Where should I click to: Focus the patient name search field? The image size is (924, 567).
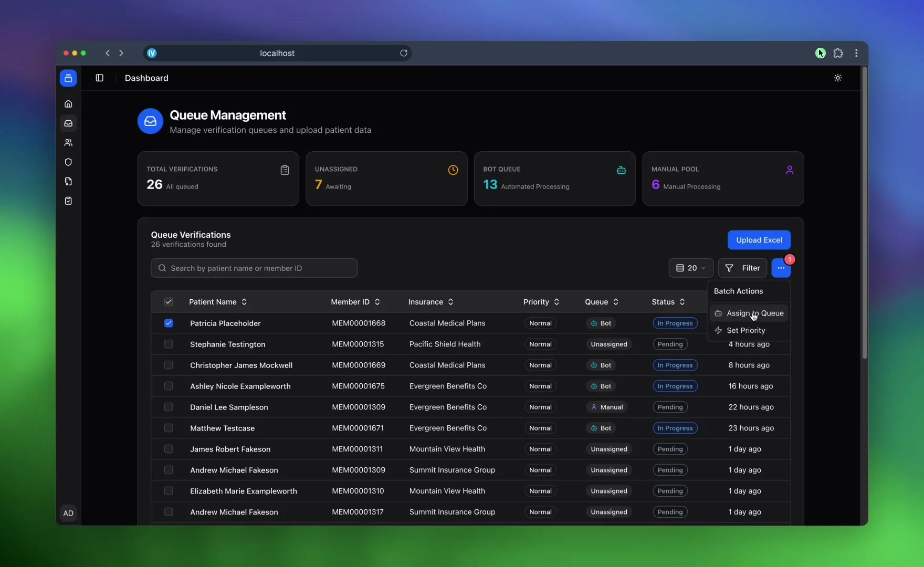(x=254, y=268)
